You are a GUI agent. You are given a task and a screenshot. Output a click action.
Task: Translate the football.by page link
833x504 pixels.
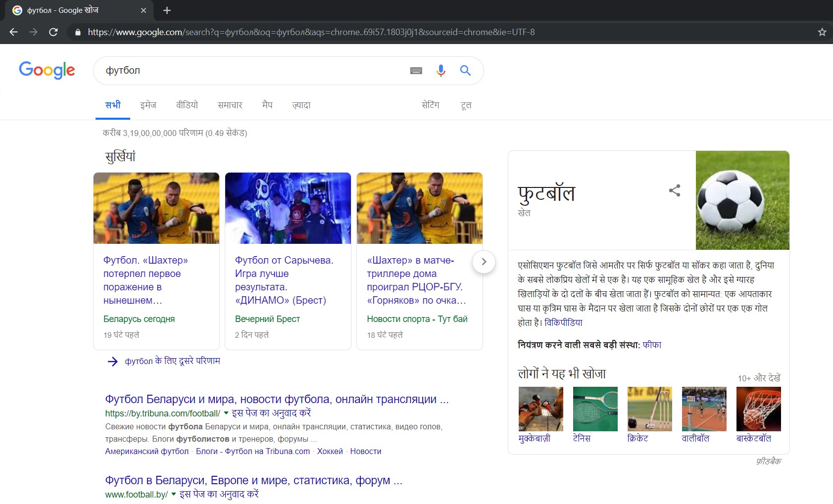(x=219, y=494)
